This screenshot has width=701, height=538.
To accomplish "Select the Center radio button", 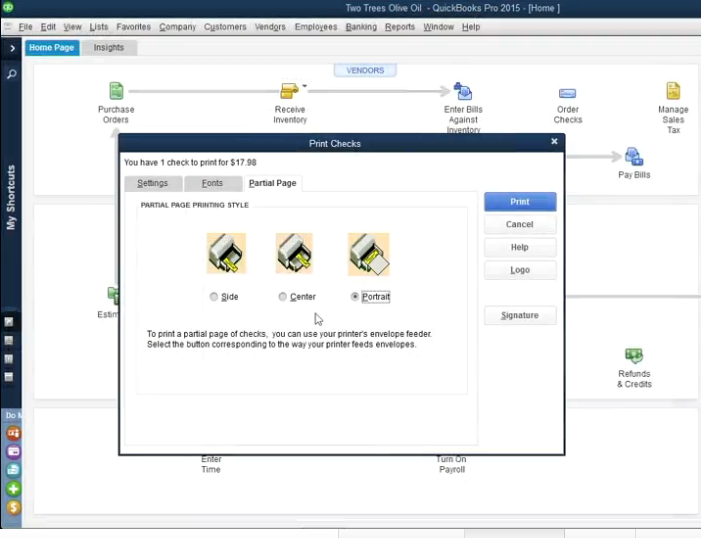I will (283, 297).
